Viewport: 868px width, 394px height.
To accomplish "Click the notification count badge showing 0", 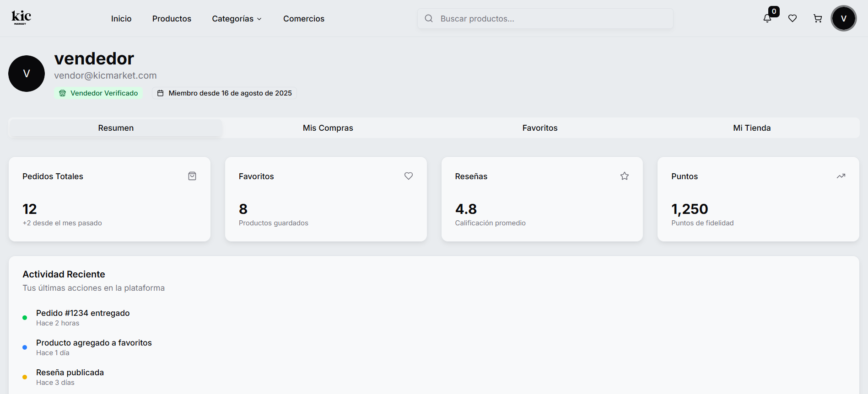I will tap(774, 11).
